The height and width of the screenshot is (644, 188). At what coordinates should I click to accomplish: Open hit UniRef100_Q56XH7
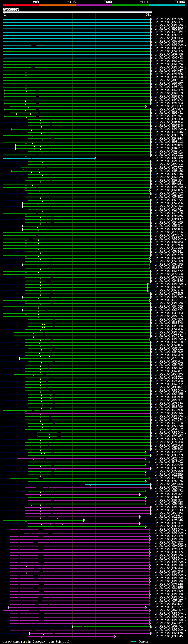tap(169, 22)
